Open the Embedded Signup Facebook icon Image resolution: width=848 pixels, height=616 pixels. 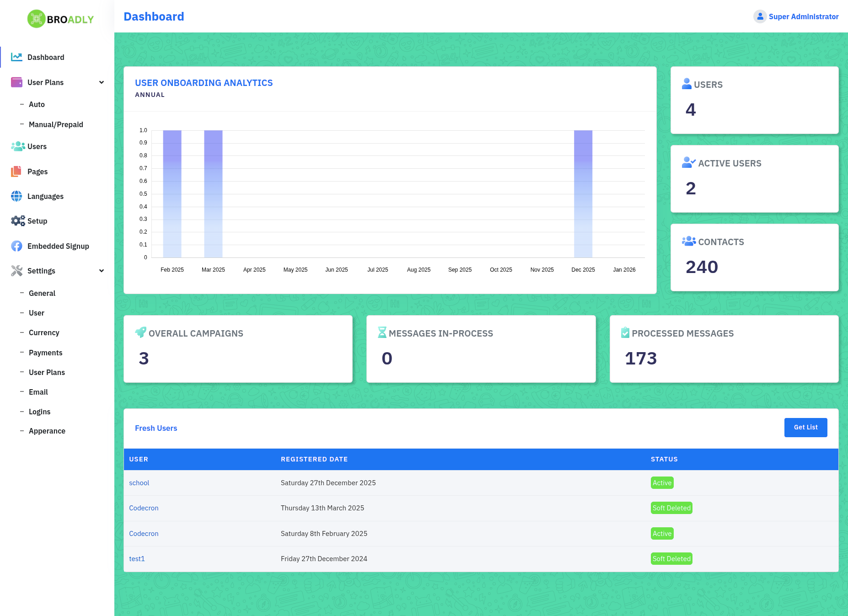click(16, 246)
